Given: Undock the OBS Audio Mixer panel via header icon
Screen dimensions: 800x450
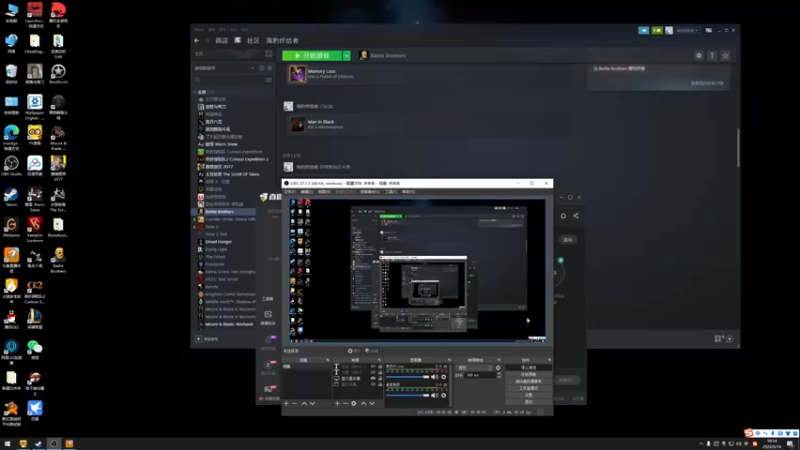Looking at the screenshot, I should [x=449, y=360].
